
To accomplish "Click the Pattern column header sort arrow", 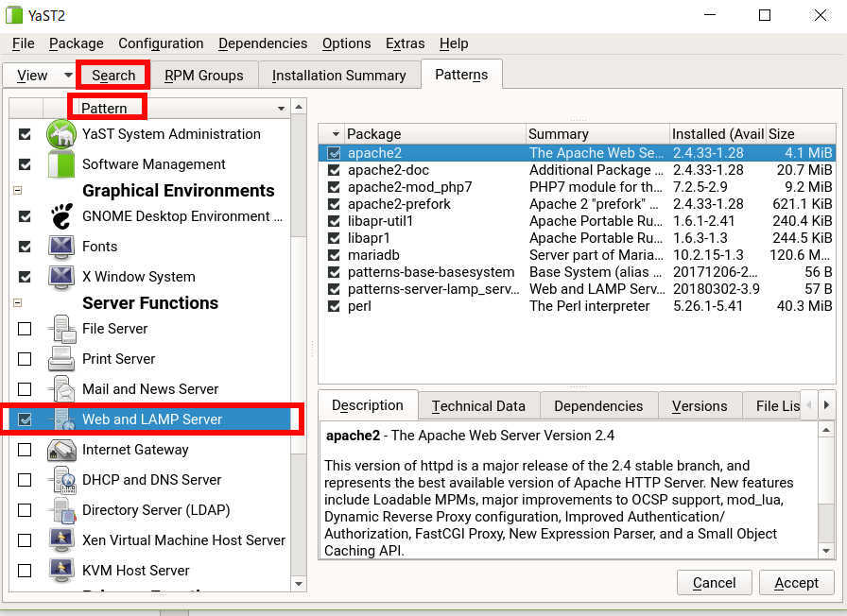I will 281,109.
